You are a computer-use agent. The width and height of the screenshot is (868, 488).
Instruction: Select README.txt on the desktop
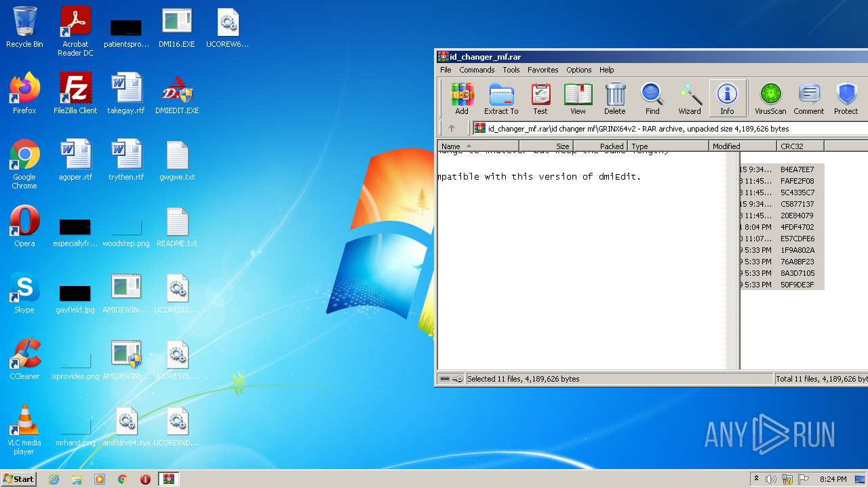(x=177, y=227)
